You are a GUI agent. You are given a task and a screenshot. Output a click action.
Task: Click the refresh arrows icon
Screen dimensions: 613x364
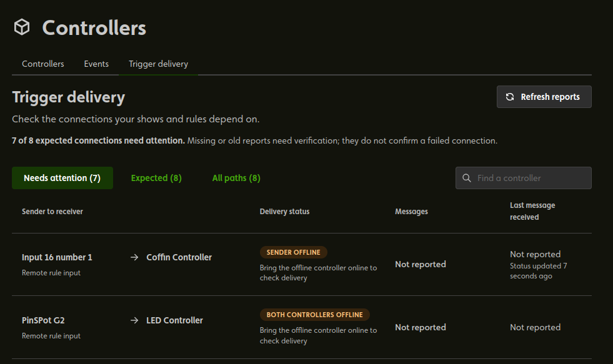(510, 97)
